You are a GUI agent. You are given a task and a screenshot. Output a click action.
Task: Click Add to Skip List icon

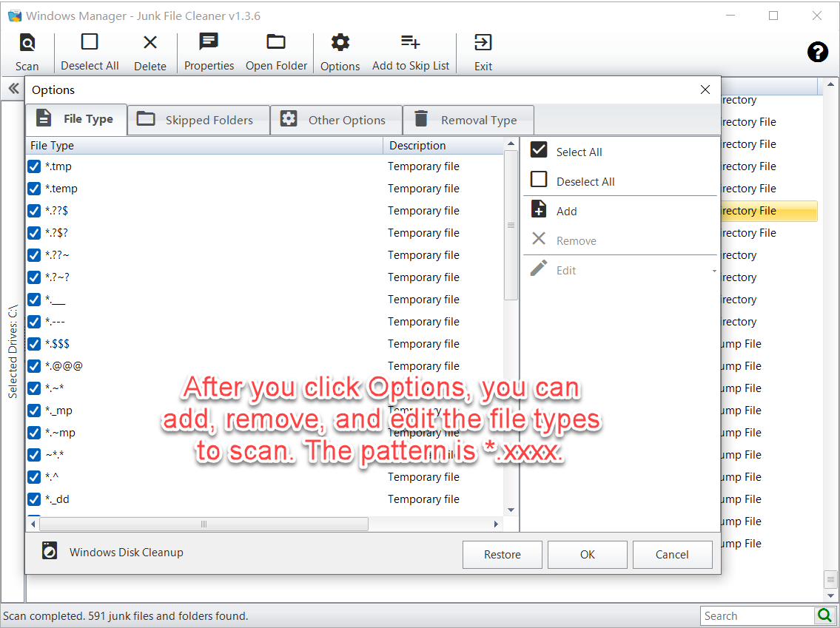[x=410, y=41]
